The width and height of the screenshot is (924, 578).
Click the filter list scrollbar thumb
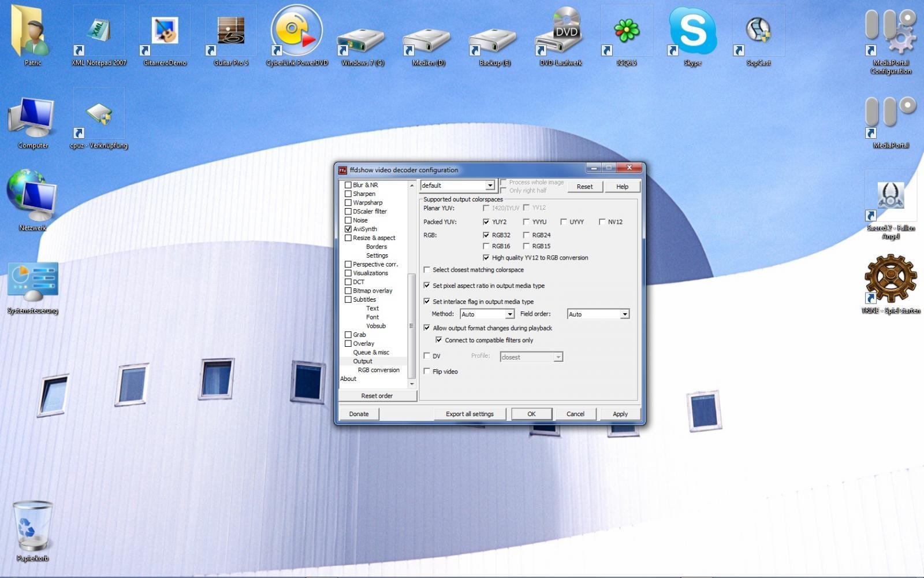tap(412, 325)
